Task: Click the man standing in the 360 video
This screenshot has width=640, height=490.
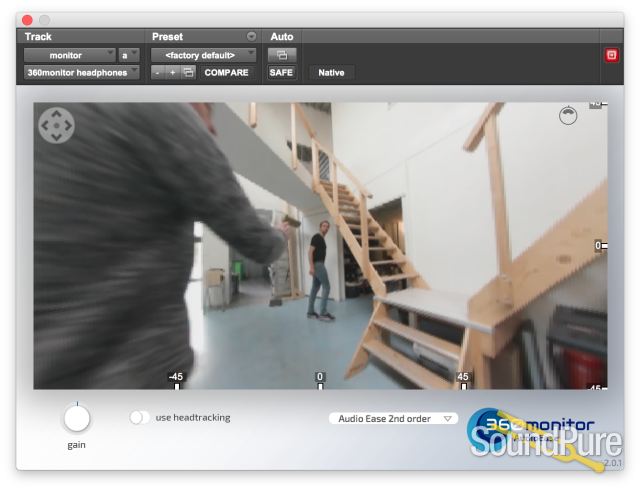Action: coord(319,271)
